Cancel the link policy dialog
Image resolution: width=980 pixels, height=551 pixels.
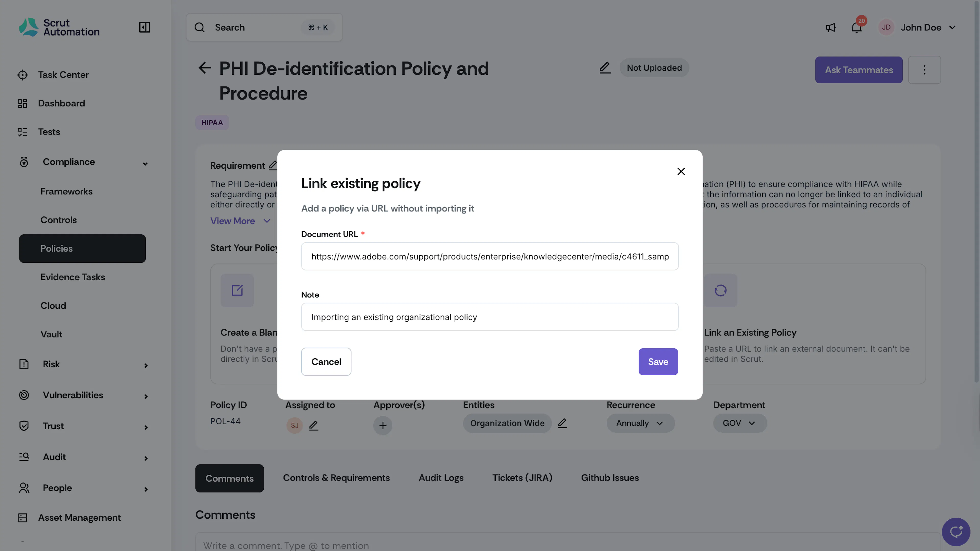(x=326, y=362)
